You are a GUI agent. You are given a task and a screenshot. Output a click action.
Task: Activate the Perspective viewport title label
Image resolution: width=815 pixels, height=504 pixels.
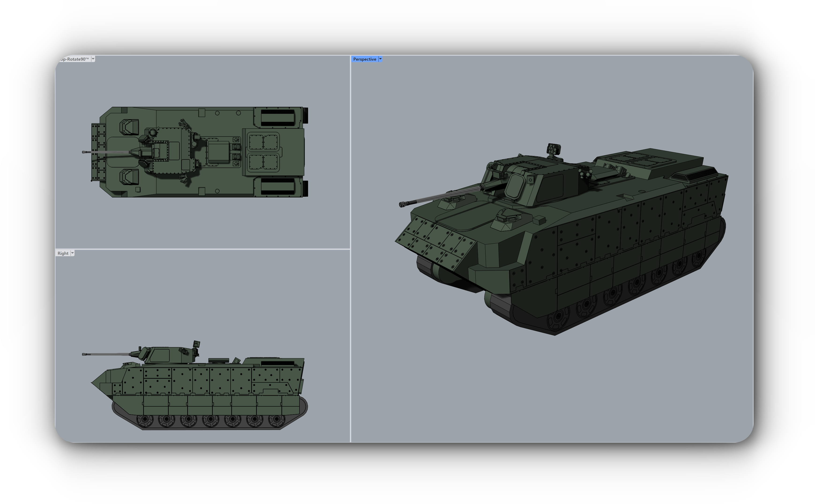click(364, 59)
